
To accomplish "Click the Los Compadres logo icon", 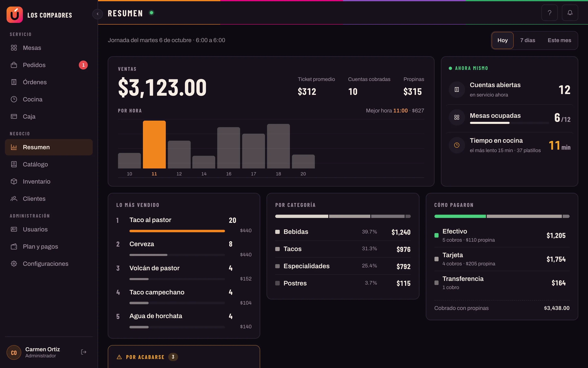I will point(14,15).
